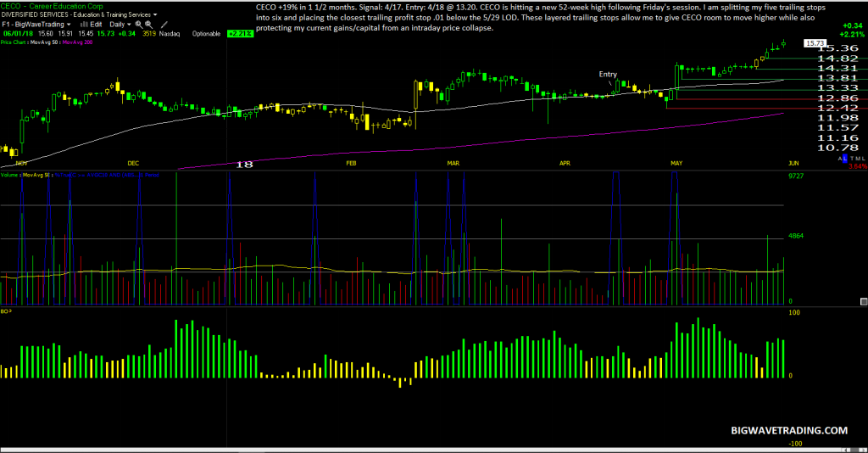Click the pane resize square icon at volume pane corner
The height and width of the screenshot is (453, 868).
(x=863, y=301)
